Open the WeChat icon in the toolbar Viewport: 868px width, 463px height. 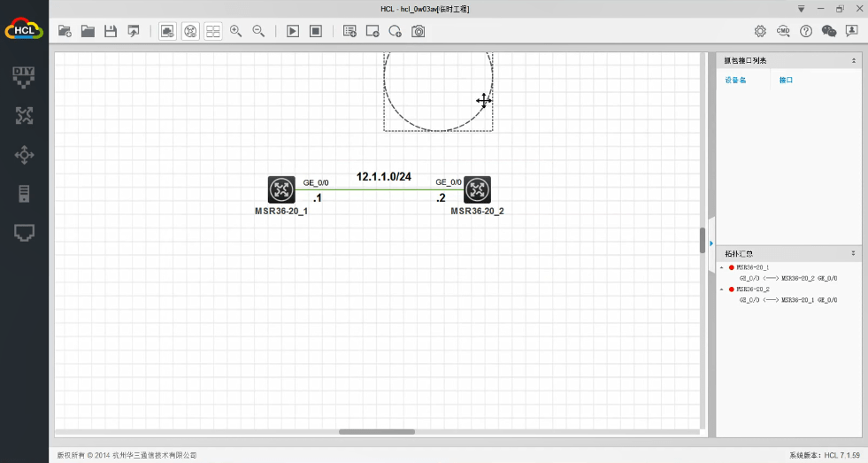829,31
